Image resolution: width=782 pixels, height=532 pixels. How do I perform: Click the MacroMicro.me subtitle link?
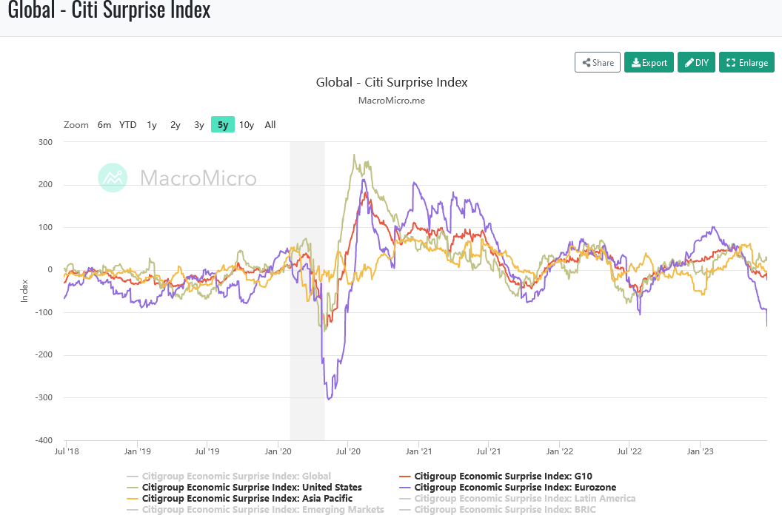(392, 101)
